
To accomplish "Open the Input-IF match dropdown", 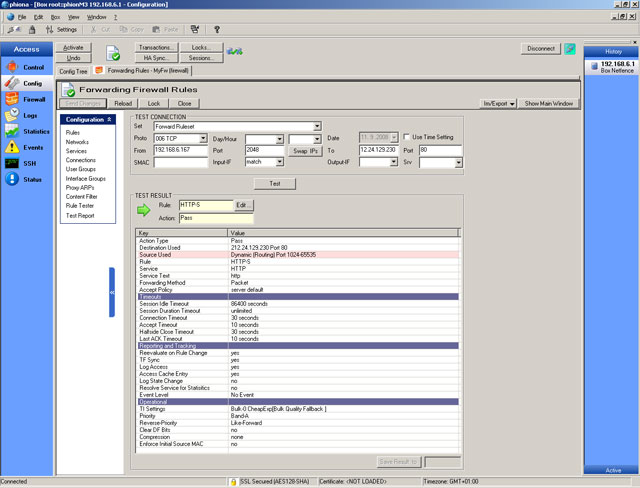I will coord(282,161).
